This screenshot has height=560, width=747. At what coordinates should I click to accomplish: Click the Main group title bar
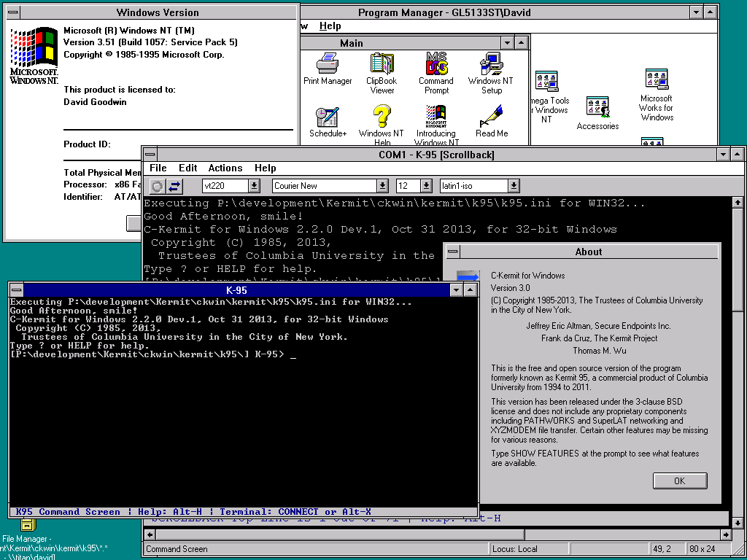pyautogui.click(x=352, y=43)
